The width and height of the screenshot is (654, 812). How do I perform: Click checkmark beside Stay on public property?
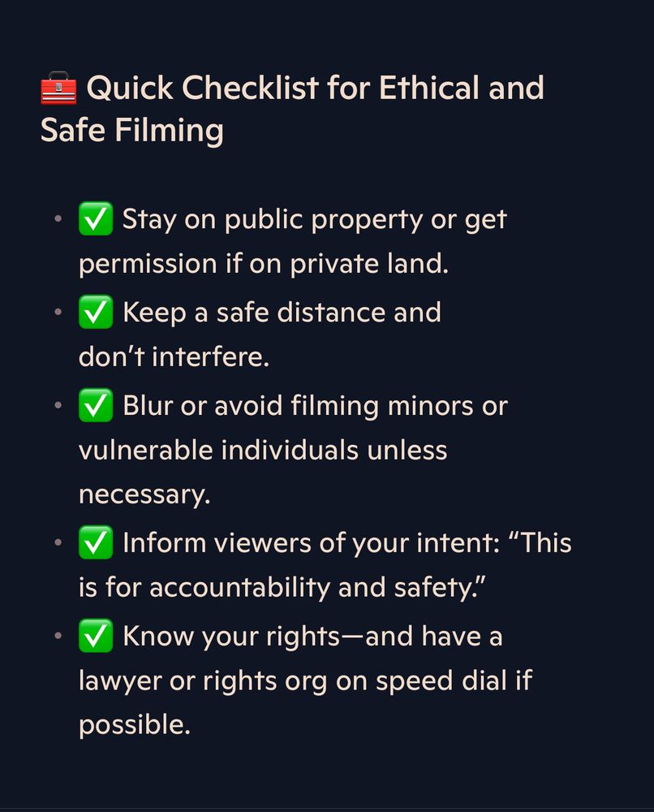96,218
